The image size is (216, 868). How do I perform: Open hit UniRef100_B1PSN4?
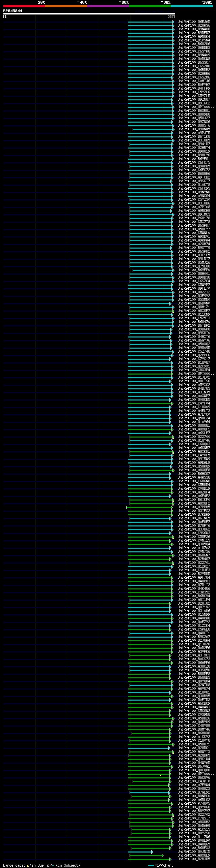194,40
